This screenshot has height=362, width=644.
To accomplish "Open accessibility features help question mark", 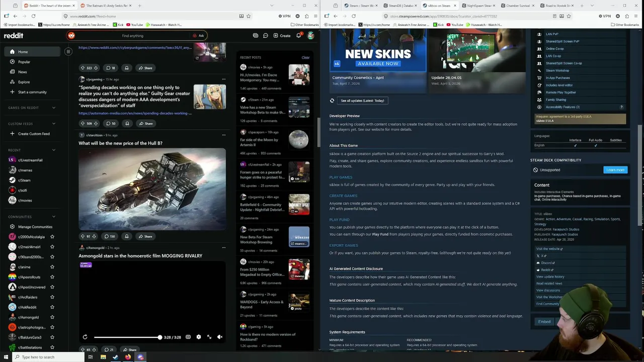I will [x=621, y=107].
